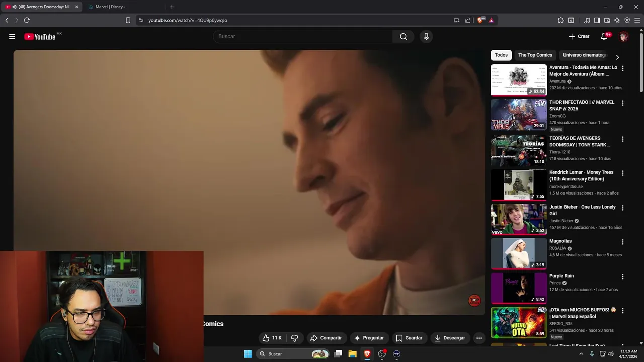Image resolution: width=644 pixels, height=362 pixels.
Task: Click the Preguntar button
Action: click(x=369, y=338)
